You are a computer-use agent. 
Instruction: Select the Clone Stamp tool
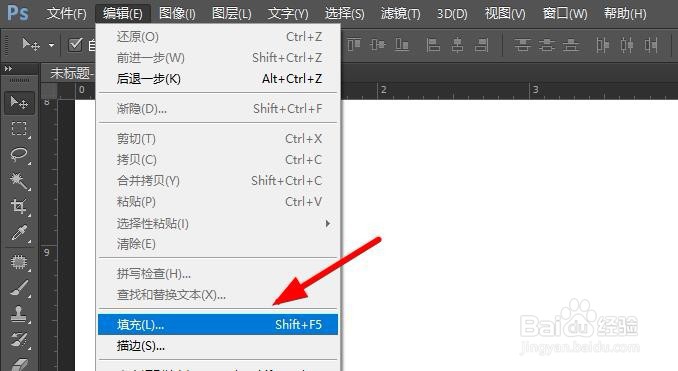[19, 314]
